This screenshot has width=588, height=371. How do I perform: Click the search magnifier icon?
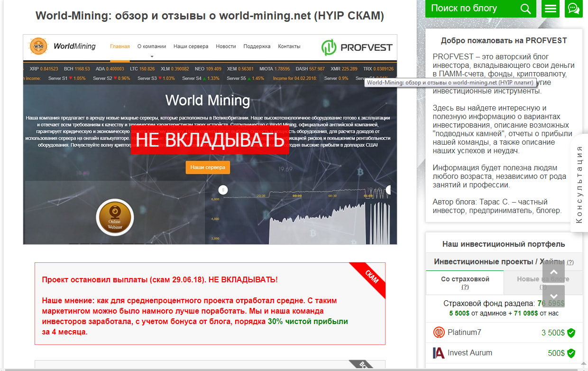tap(525, 9)
